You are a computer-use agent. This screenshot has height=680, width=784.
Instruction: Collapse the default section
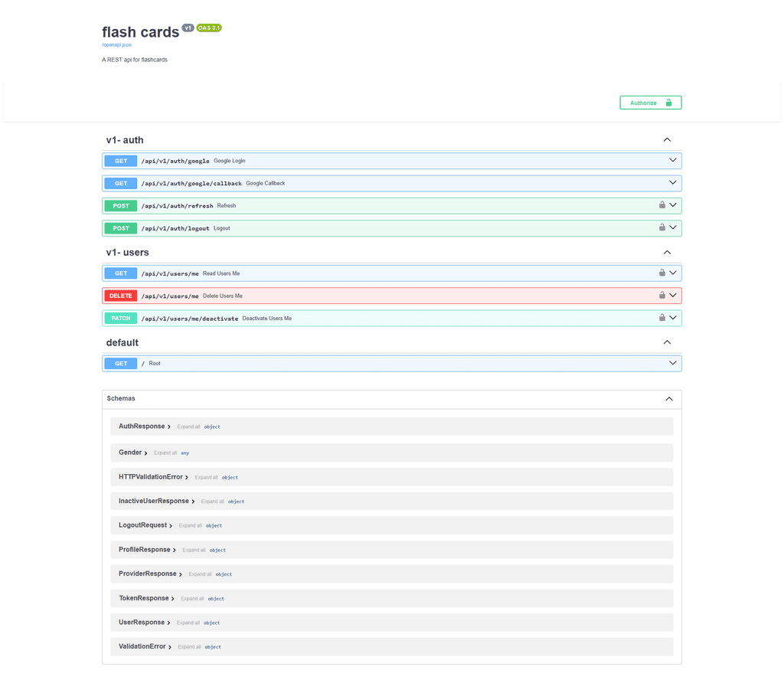pos(667,342)
